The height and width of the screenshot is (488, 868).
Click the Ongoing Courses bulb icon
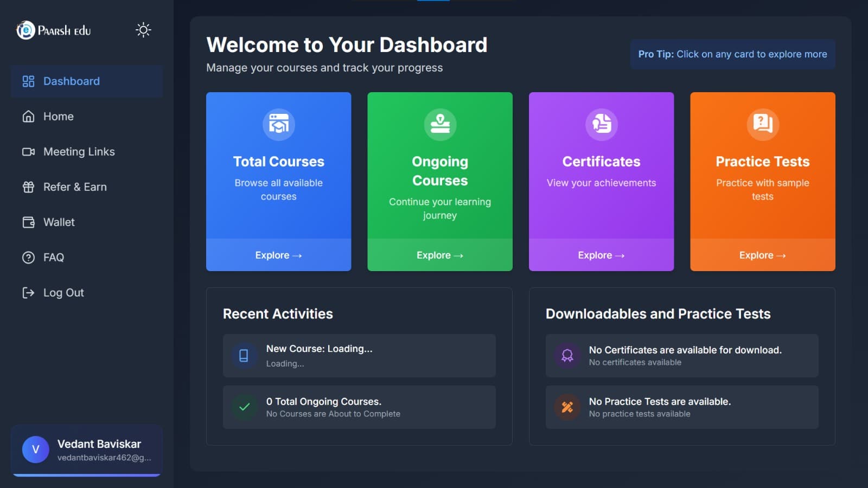(x=439, y=124)
